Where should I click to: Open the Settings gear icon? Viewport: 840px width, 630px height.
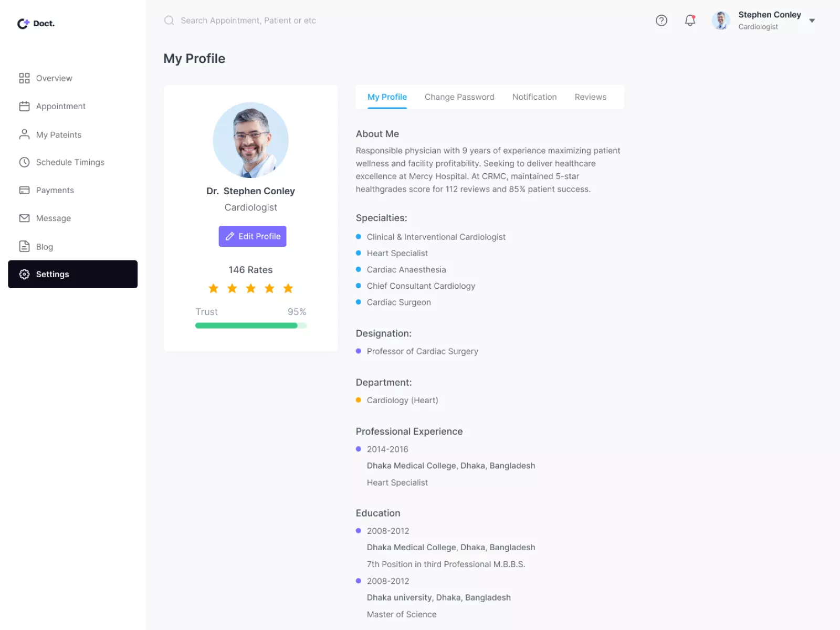click(24, 274)
